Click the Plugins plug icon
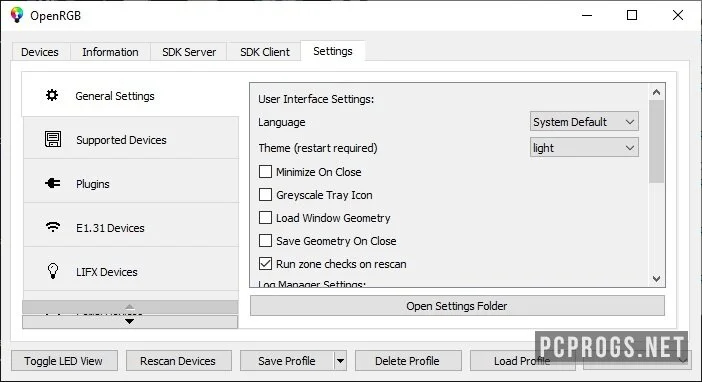The height and width of the screenshot is (382, 702). click(53, 183)
